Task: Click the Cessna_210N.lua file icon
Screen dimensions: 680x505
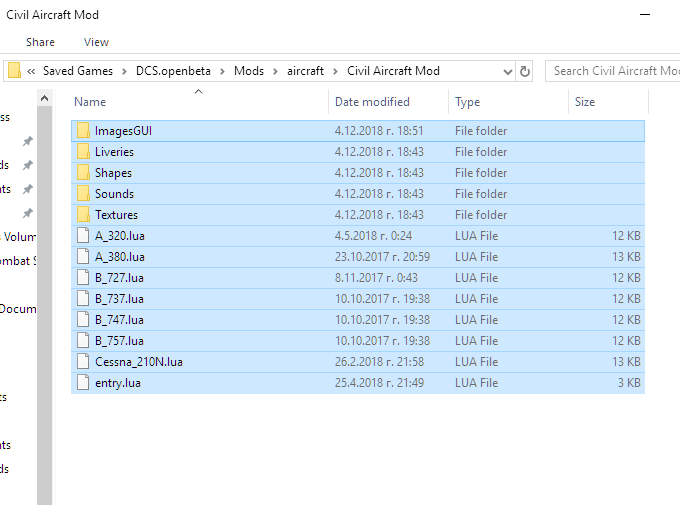Action: 83,362
